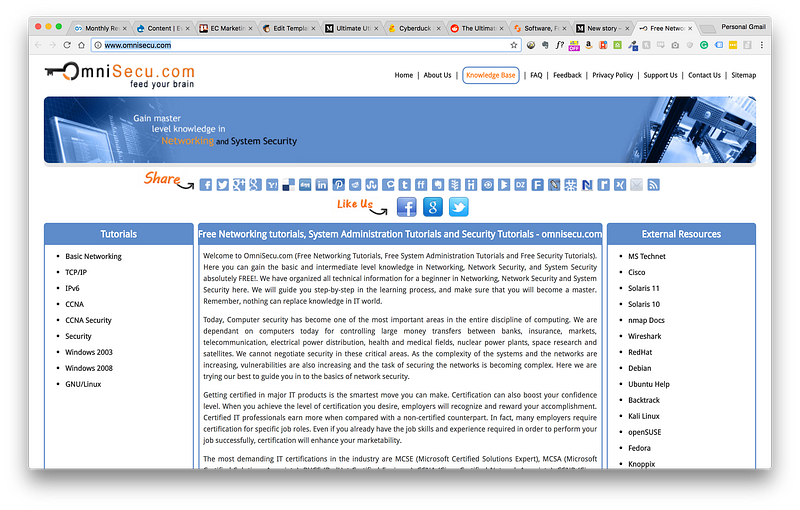
Task: Open Support Us navigation link
Action: 660,75
